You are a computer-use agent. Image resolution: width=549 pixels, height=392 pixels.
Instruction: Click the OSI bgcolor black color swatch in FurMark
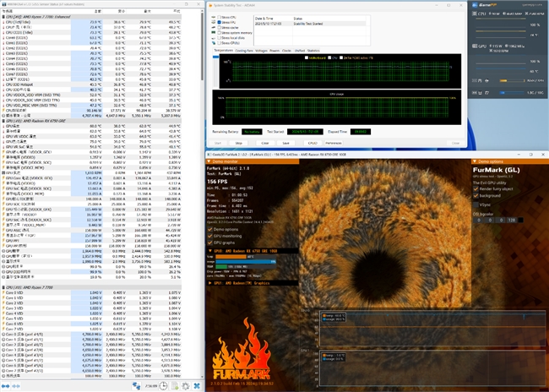(520, 220)
